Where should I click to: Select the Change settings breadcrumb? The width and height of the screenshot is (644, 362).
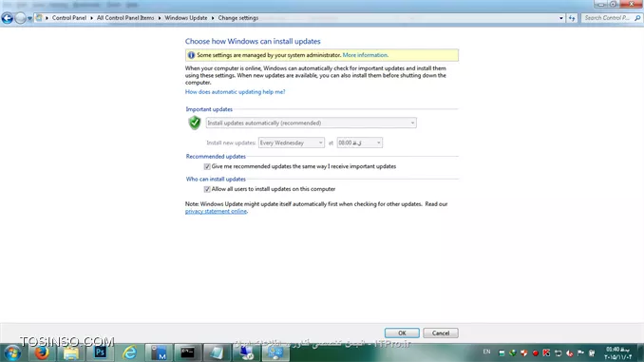(238, 18)
